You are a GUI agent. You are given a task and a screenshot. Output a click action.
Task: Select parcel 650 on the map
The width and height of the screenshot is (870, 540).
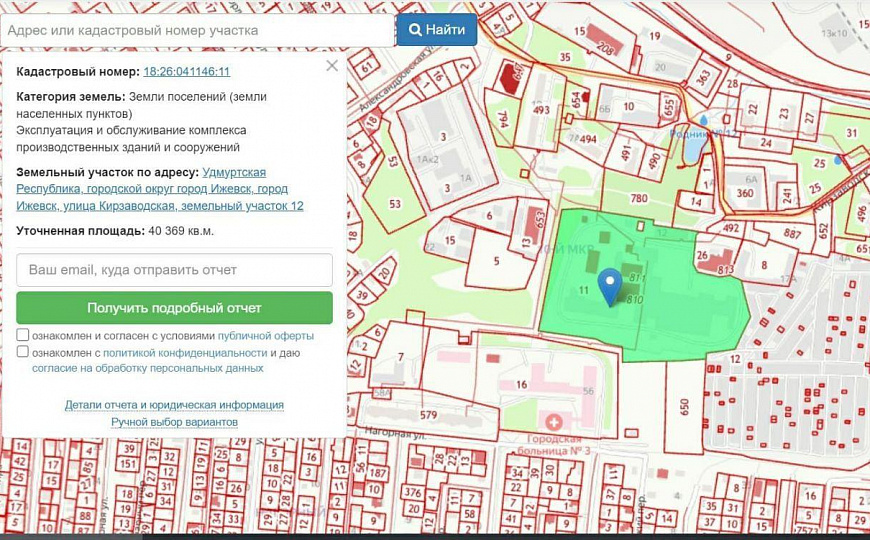(x=684, y=407)
